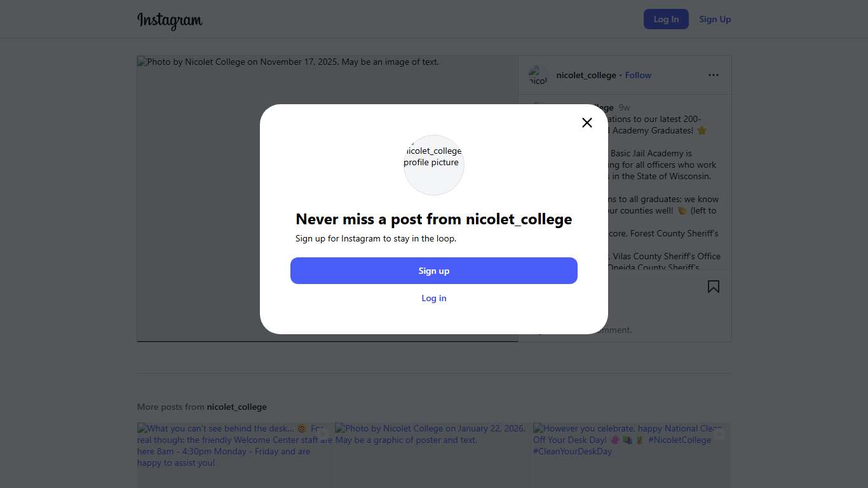
Task: Open nicolet_college username next to Follow
Action: pyautogui.click(x=586, y=75)
